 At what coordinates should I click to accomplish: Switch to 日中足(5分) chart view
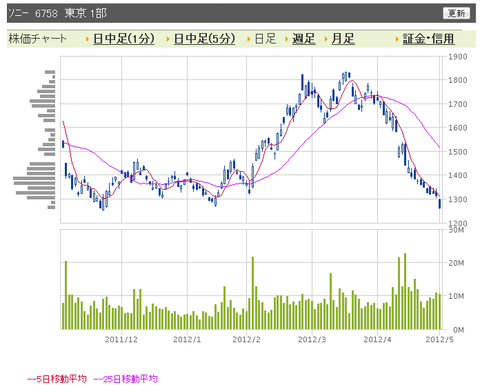coord(205,39)
